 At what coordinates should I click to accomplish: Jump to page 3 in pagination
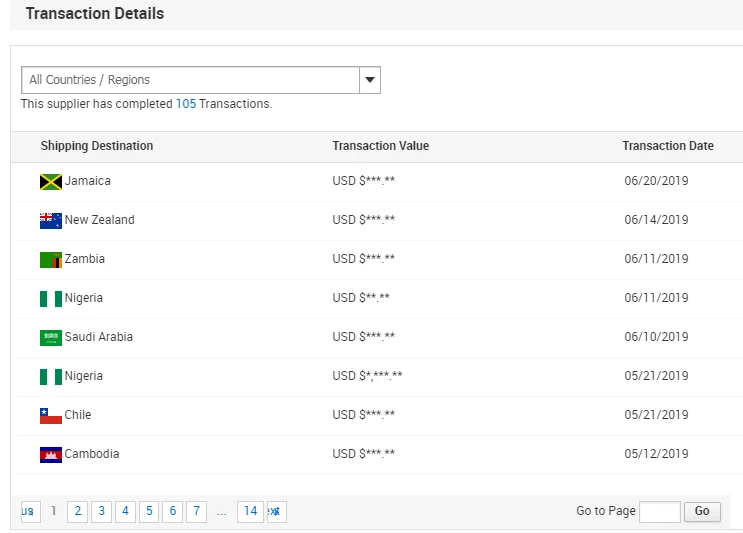coord(101,511)
